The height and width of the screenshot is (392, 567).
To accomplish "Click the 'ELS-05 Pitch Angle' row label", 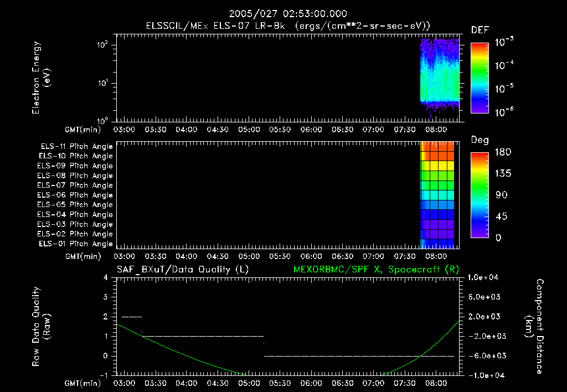I will pos(75,205).
